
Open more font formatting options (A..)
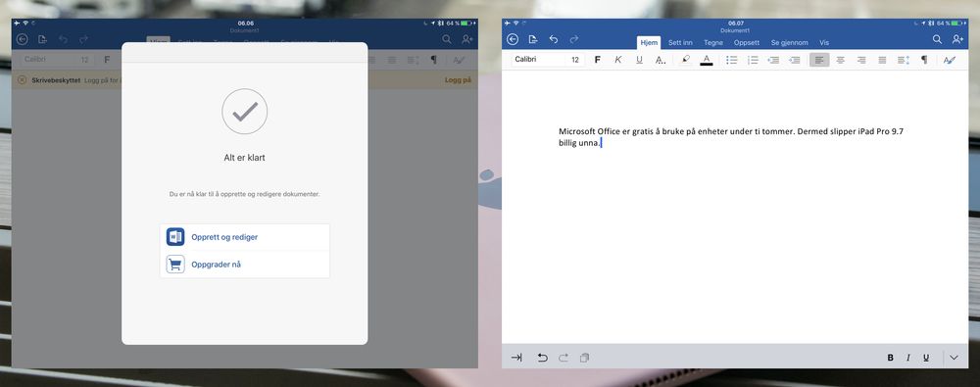tap(660, 60)
